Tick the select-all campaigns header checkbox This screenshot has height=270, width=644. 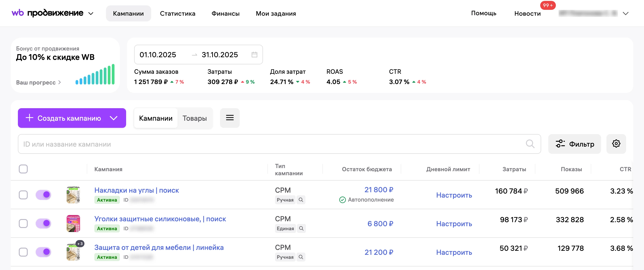click(x=23, y=169)
